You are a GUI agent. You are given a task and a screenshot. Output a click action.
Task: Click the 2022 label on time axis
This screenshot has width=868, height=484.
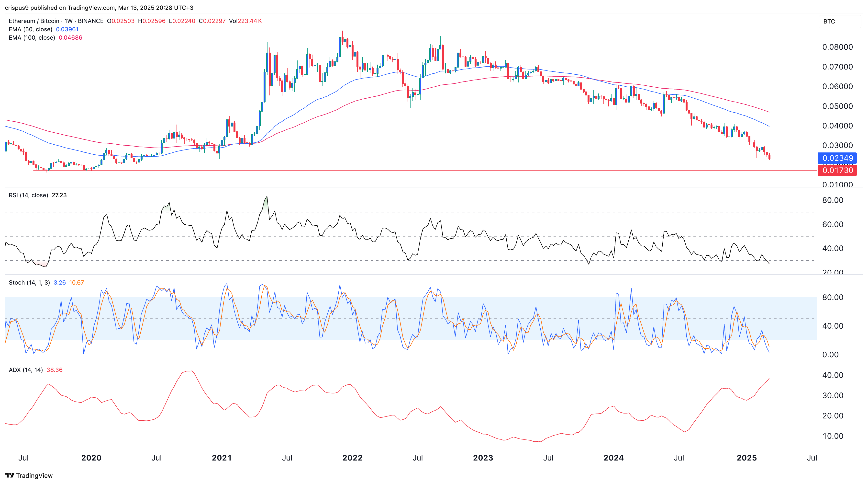352,458
